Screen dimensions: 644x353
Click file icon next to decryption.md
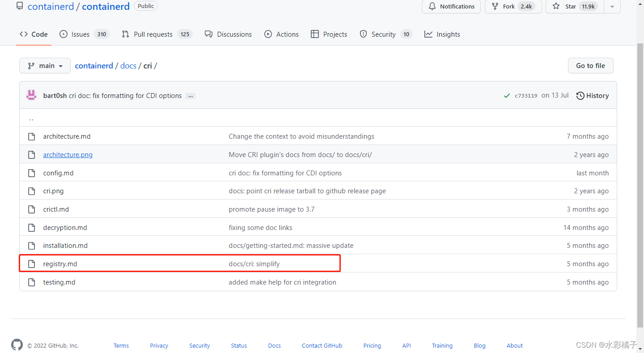pyautogui.click(x=31, y=228)
